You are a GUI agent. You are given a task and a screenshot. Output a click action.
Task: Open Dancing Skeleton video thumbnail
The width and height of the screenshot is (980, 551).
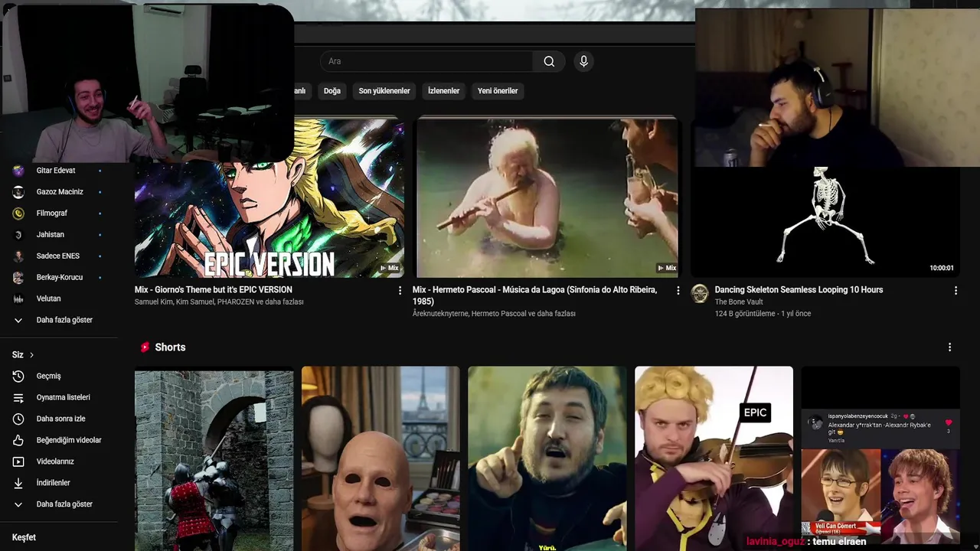pos(825,222)
